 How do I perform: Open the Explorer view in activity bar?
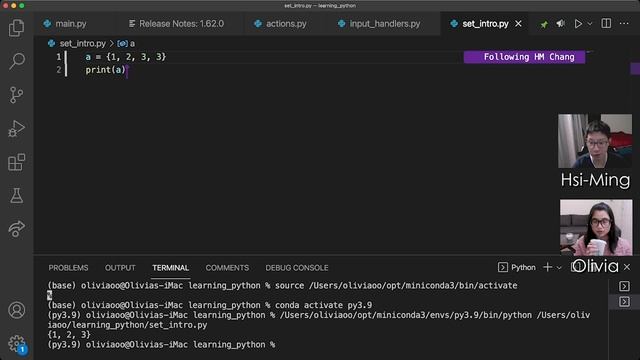[x=16, y=28]
